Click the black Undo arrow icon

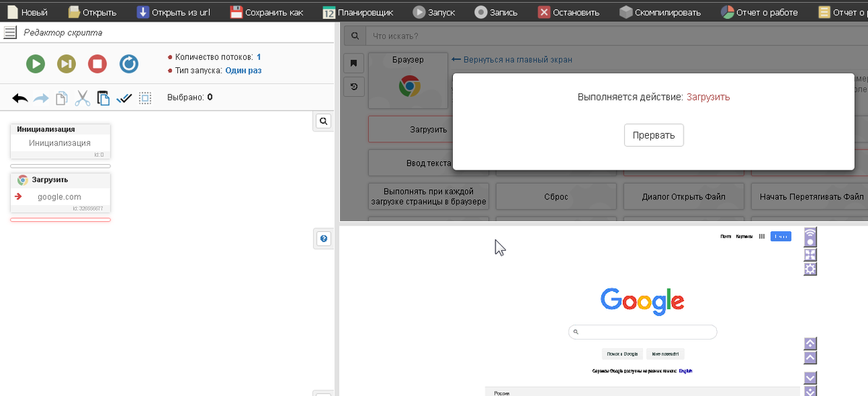20,98
